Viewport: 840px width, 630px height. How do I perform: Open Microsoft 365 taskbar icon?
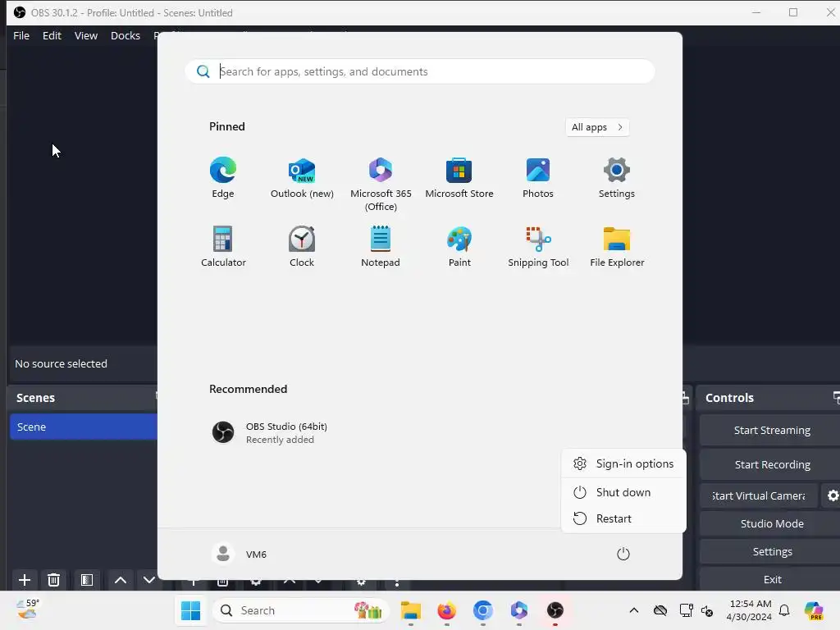pos(518,610)
